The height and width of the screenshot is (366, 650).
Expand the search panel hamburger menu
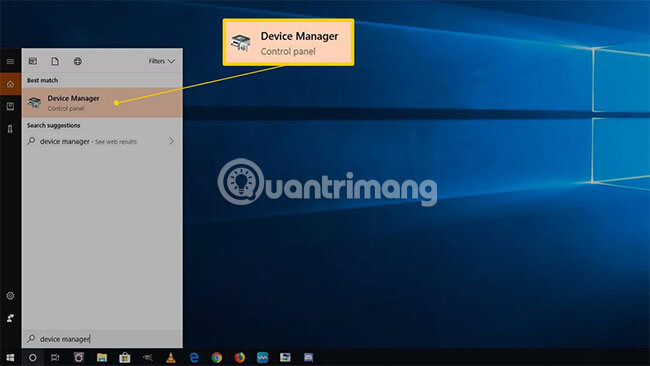[10, 61]
